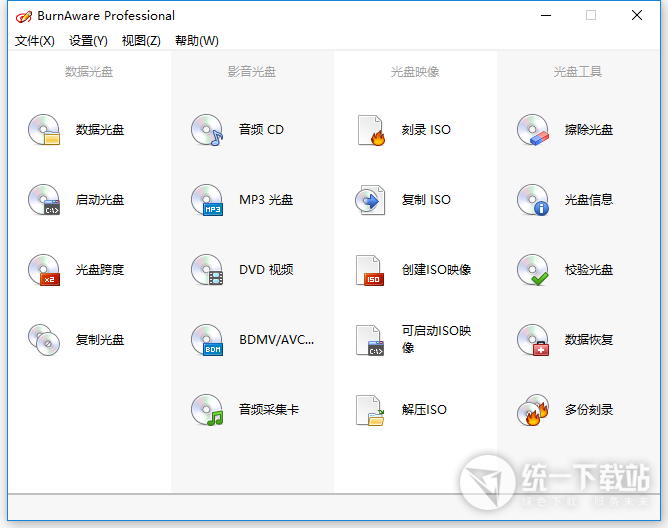
Task: Select the DVD 视频 disc icon
Action: tap(207, 270)
